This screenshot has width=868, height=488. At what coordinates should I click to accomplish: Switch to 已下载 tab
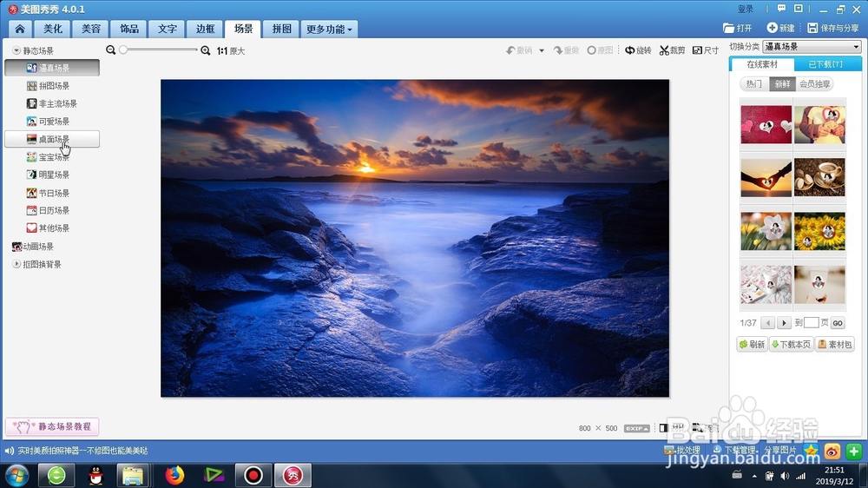click(x=825, y=64)
